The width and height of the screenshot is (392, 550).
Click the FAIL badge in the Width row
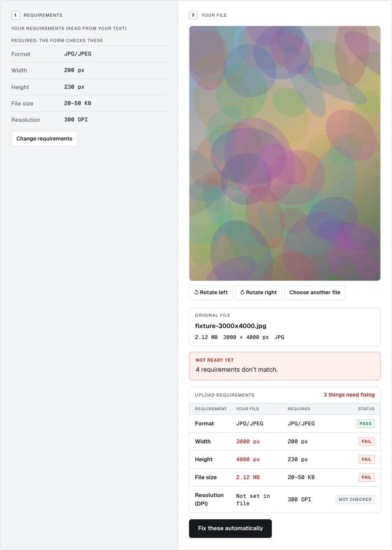pos(367,442)
